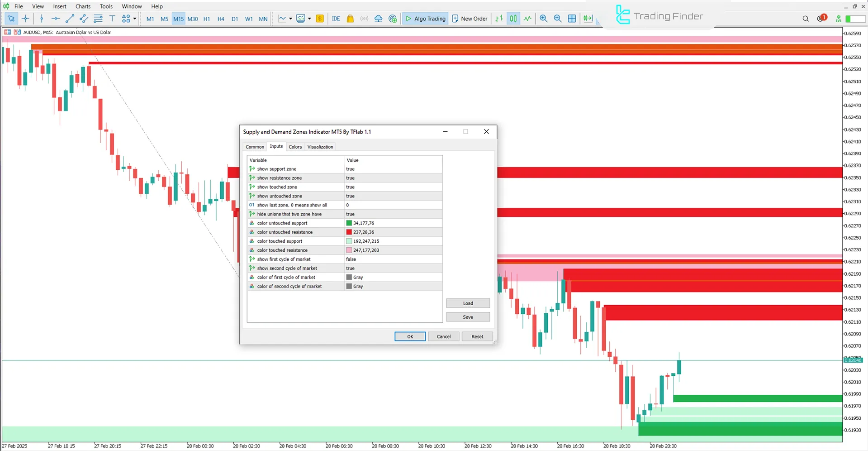Screen dimensions: 868x451
Task: Expand the indicators dropdown arrow
Action: 310,19
